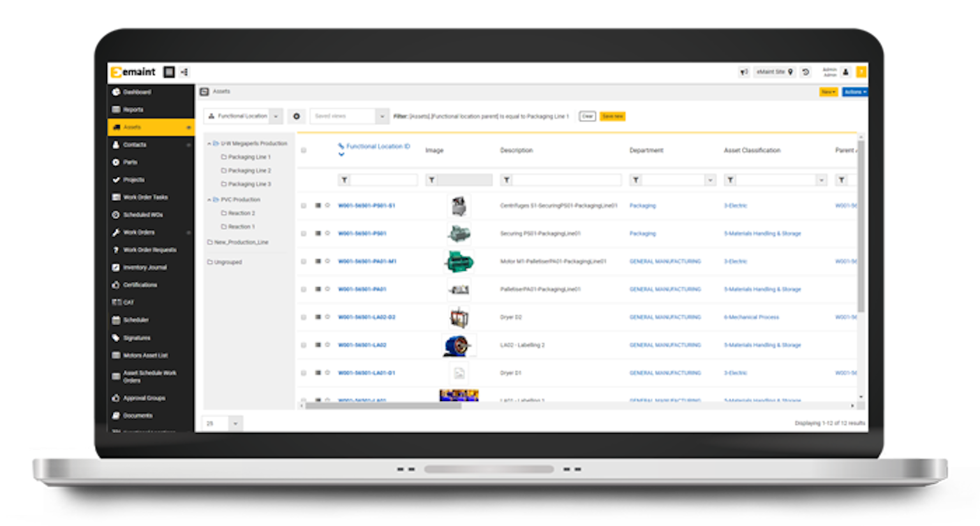980x526 pixels.
Task: Open the history icon in top bar
Action: [x=805, y=71]
